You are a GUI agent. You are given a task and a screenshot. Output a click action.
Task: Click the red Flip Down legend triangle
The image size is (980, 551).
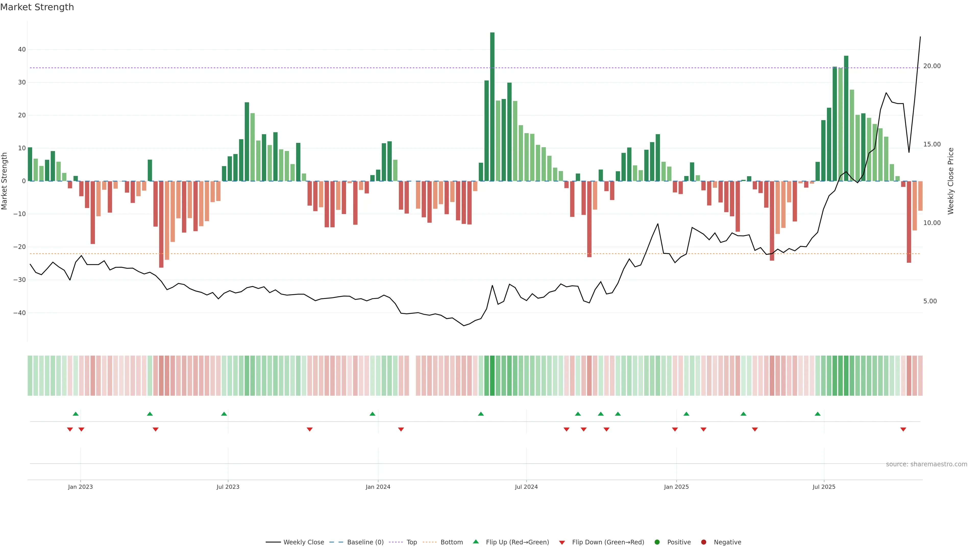click(562, 542)
